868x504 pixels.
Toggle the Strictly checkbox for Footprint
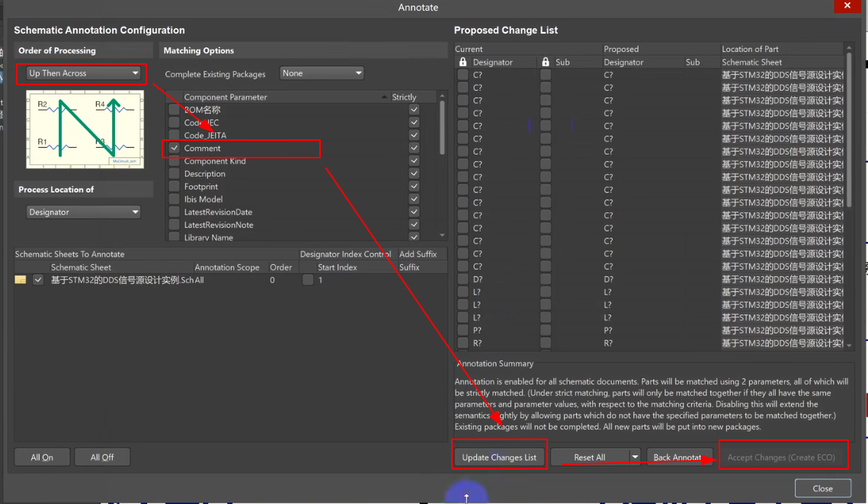pos(414,187)
